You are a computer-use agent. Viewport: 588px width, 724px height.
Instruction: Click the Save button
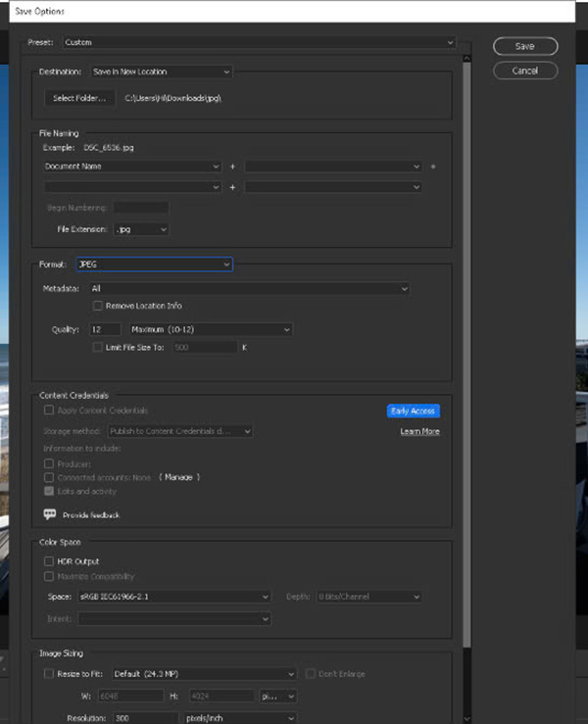coord(524,47)
